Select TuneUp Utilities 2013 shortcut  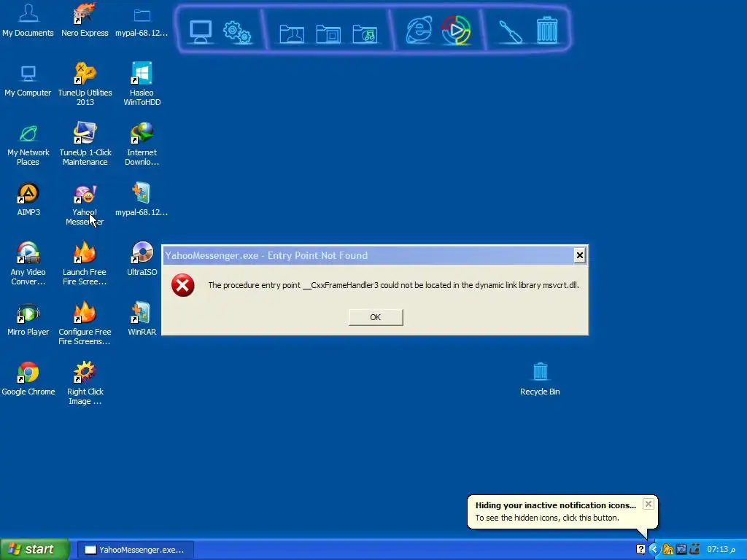pyautogui.click(x=85, y=85)
